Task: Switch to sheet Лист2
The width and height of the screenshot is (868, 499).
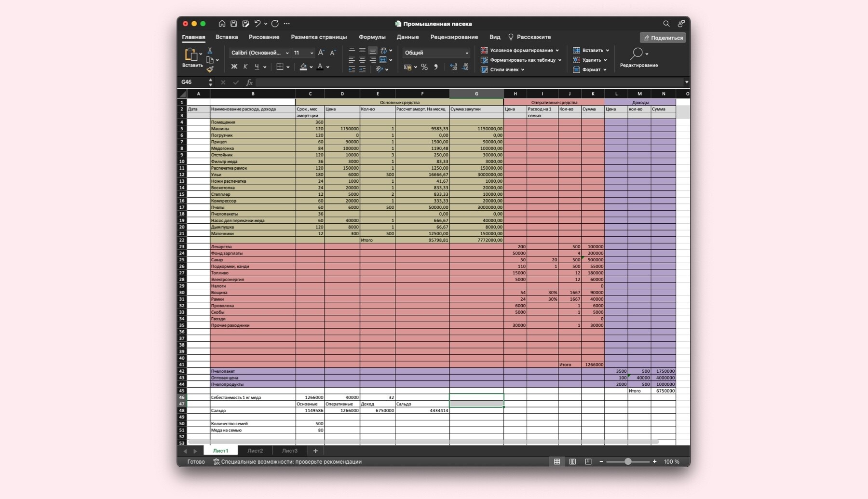Action: [x=255, y=451]
